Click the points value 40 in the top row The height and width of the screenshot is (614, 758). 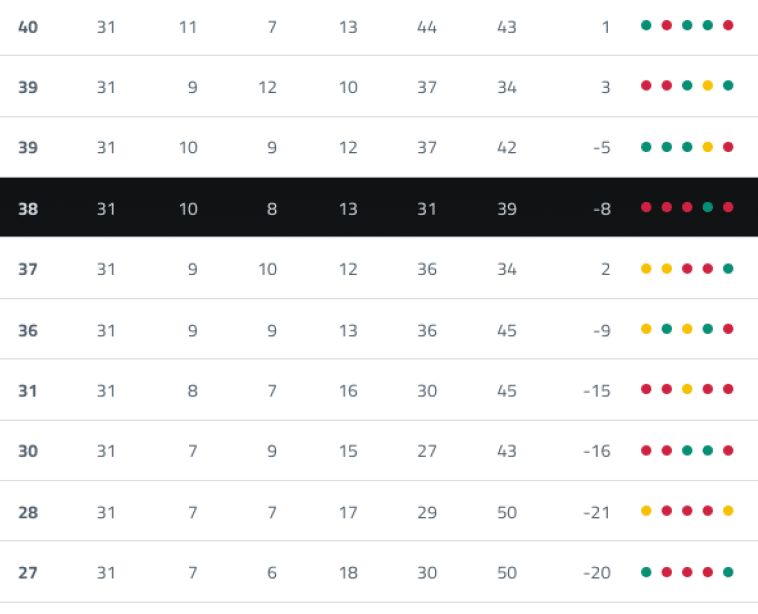click(x=28, y=27)
